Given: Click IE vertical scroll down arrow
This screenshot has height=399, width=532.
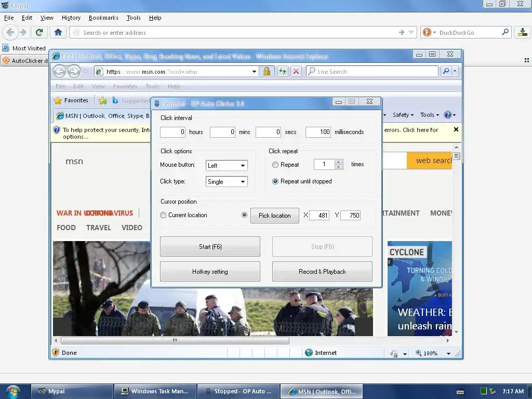Looking at the screenshot, I should [456, 332].
